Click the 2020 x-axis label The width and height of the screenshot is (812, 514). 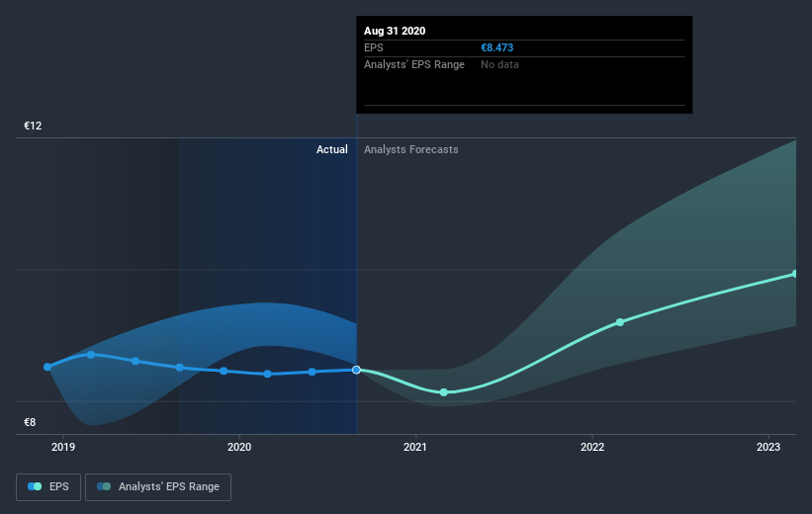pos(239,447)
